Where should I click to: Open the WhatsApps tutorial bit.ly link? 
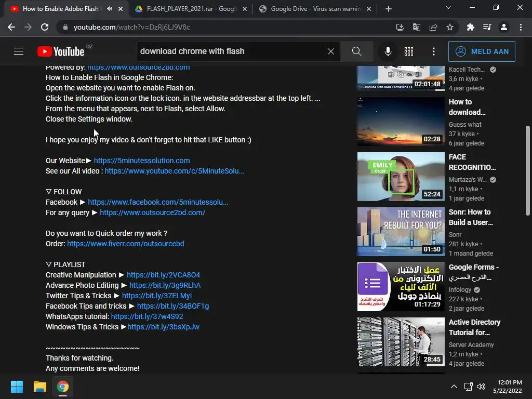pyautogui.click(x=147, y=316)
